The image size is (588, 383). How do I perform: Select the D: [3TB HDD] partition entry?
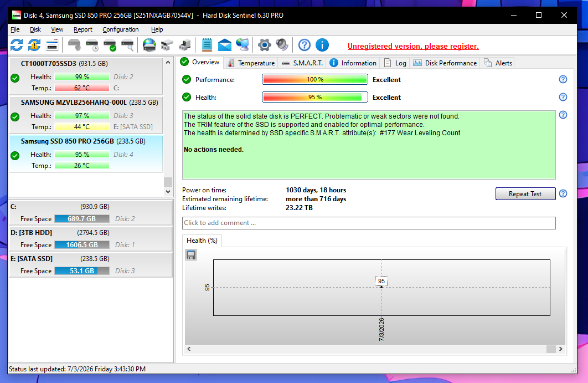click(90, 238)
